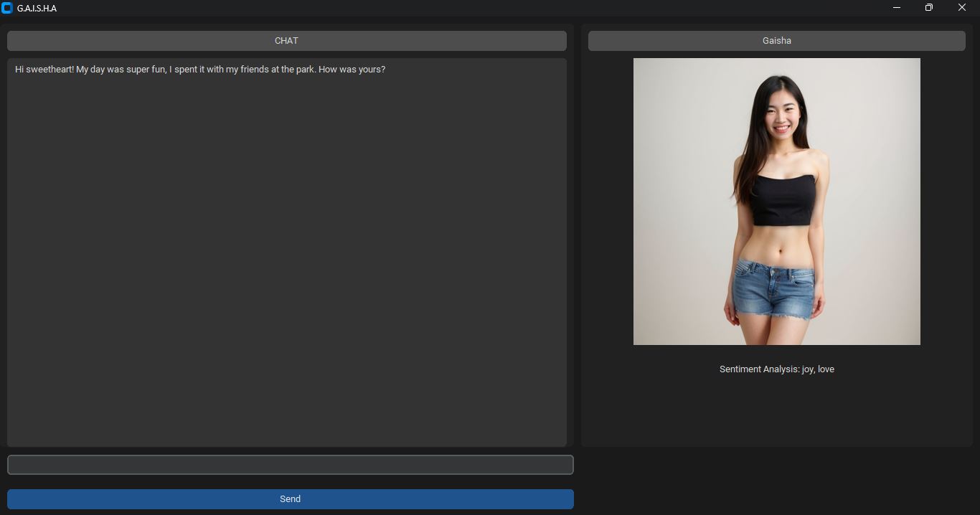Focus the message input field
The width and height of the screenshot is (980, 515).
coord(290,465)
